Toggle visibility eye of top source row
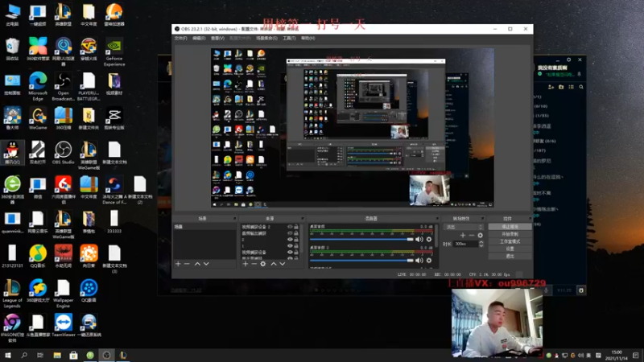 click(290, 227)
